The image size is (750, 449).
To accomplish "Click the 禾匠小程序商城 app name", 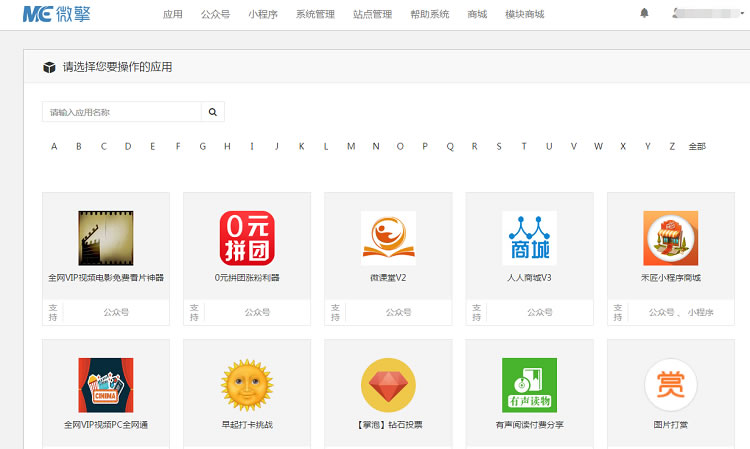I will tap(671, 277).
